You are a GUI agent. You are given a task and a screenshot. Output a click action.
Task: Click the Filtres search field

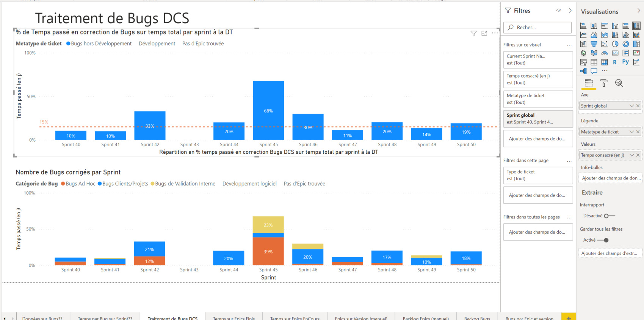pos(537,27)
